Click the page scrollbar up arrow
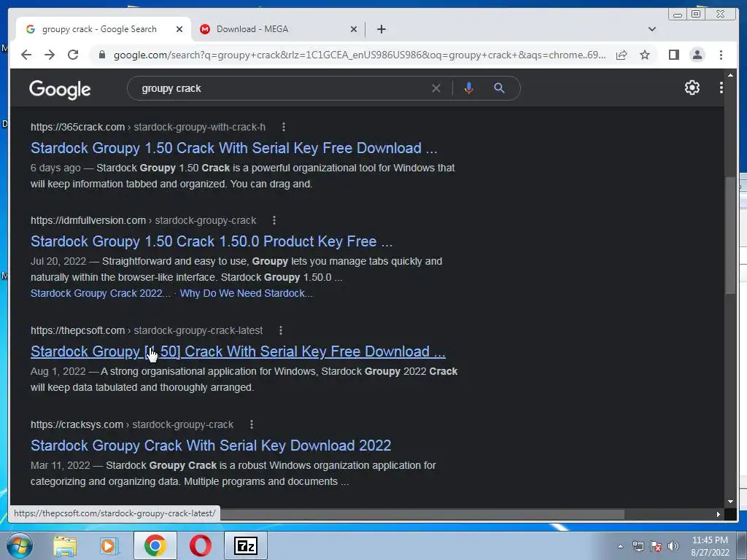This screenshot has width=747, height=560. point(730,75)
